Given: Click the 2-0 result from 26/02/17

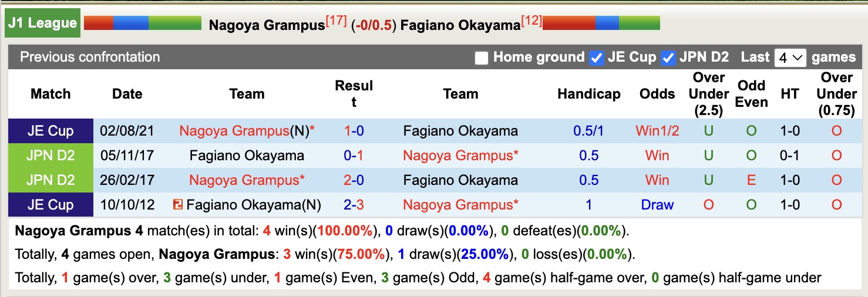Looking at the screenshot, I should click(x=354, y=180).
